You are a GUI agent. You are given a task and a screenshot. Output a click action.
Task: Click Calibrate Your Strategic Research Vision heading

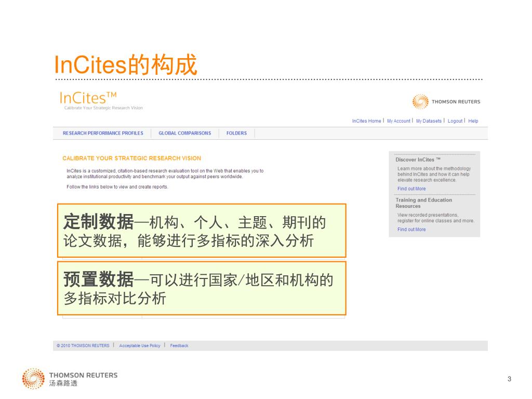point(131,158)
